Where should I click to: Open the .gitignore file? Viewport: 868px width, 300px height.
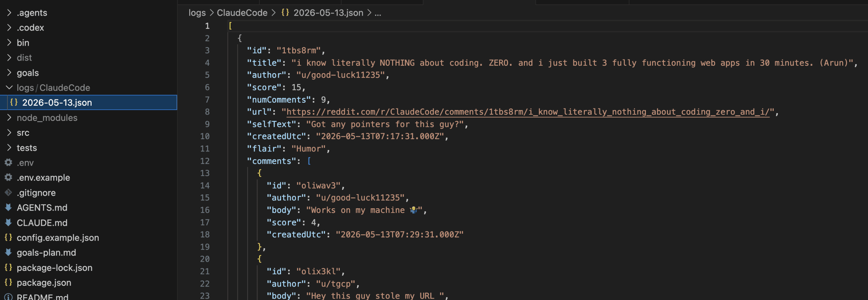pos(36,193)
